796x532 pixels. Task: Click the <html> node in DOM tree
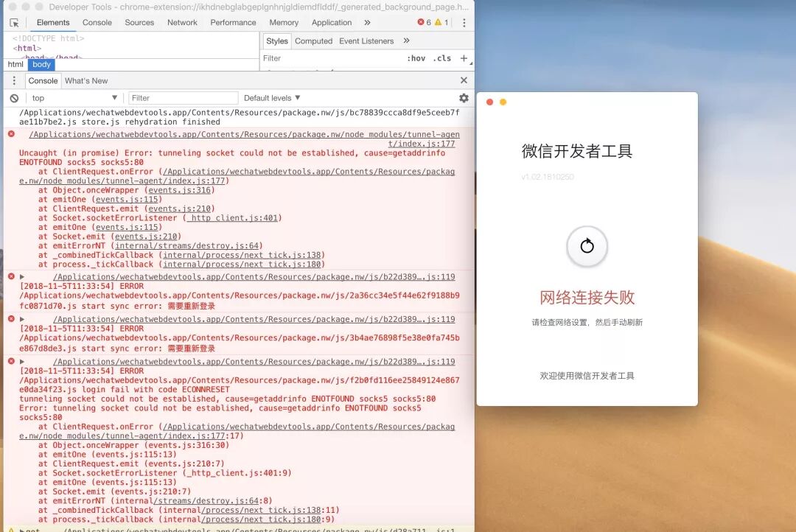[x=27, y=48]
